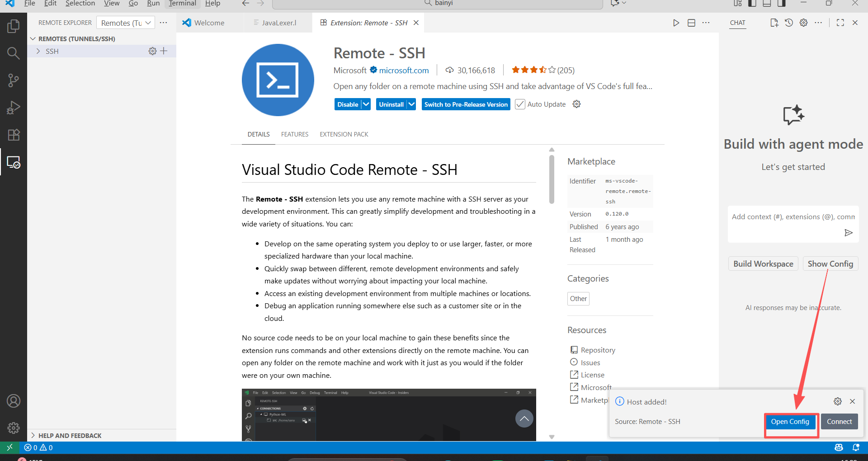This screenshot has height=461, width=868.
Task: Open microsoft.com publisher link
Action: tap(404, 70)
